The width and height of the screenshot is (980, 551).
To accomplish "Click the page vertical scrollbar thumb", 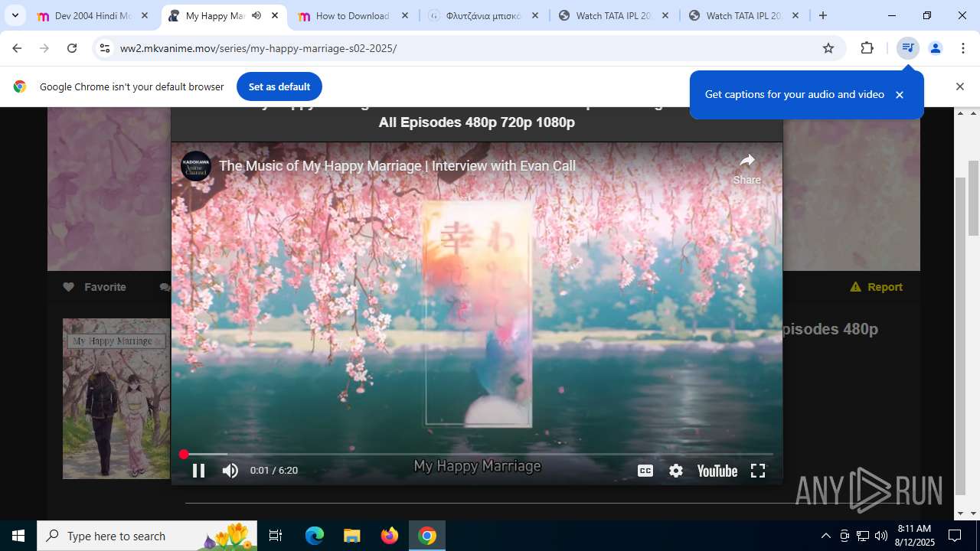I will [x=973, y=198].
